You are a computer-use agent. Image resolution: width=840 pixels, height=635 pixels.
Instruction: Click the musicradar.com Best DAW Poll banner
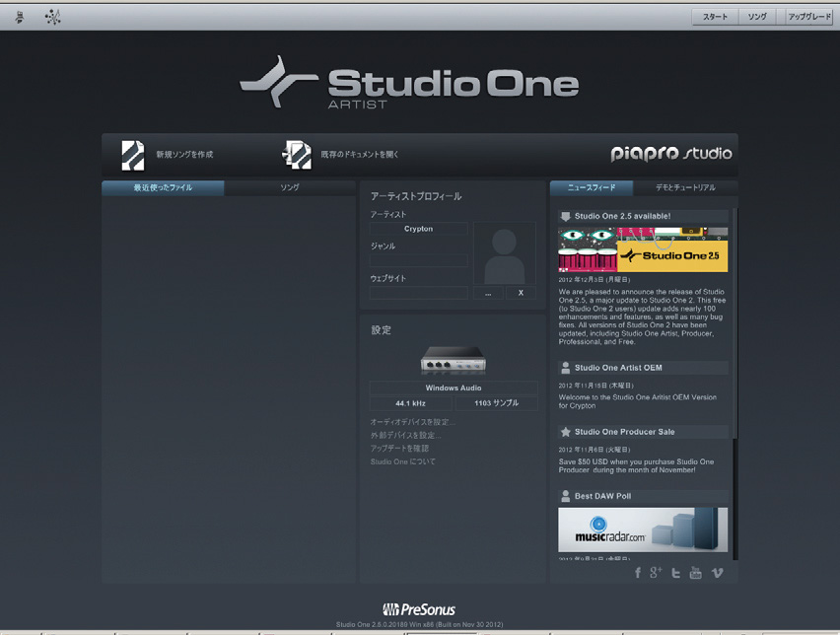(642, 529)
